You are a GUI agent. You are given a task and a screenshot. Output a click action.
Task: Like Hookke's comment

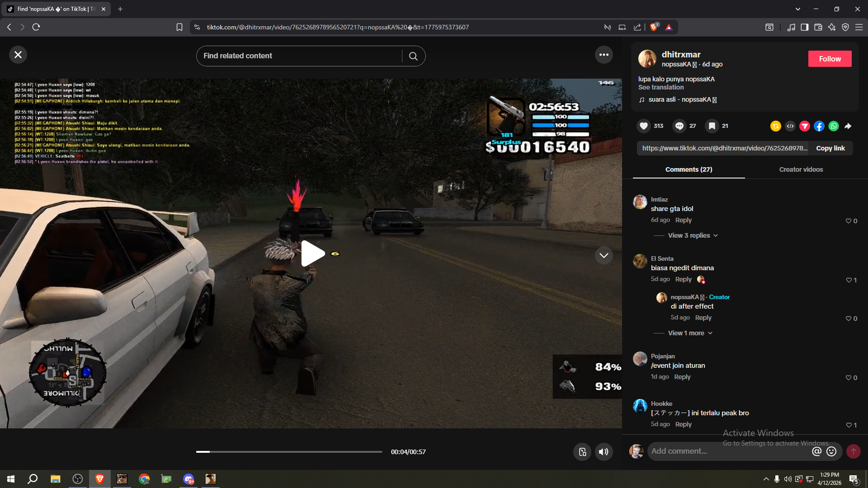[x=849, y=425]
